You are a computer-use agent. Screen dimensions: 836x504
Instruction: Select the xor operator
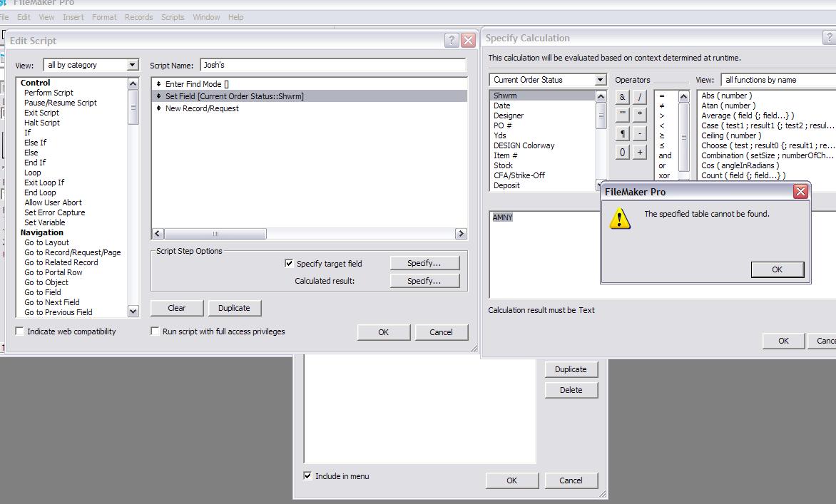pos(664,175)
